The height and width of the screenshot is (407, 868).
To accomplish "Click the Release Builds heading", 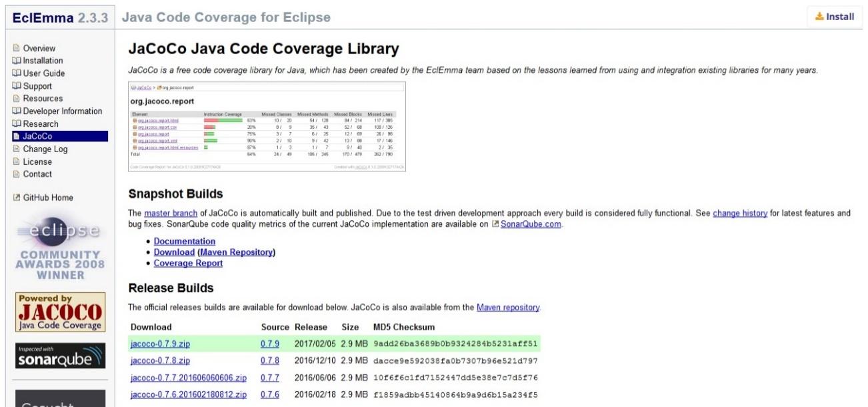I will [x=171, y=288].
